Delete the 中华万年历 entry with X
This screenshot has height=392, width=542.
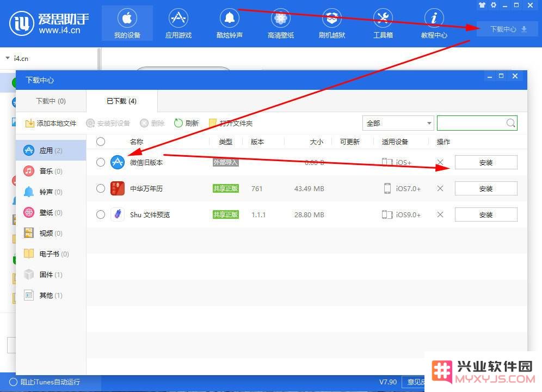click(x=440, y=188)
